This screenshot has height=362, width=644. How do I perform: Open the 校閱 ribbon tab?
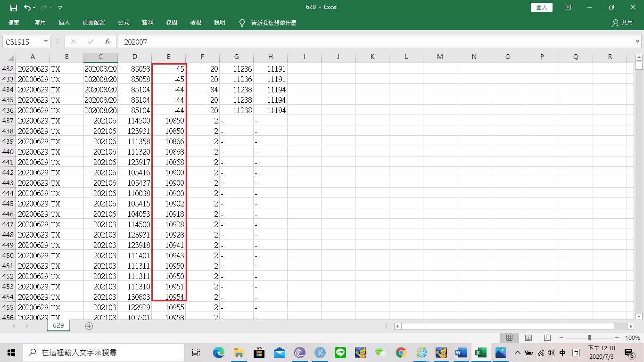pyautogui.click(x=172, y=23)
